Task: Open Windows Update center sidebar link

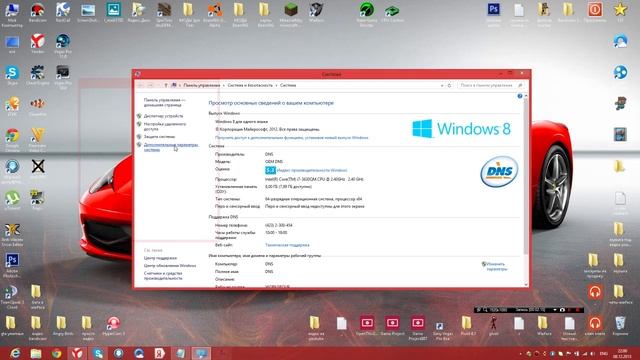Action: pos(170,266)
